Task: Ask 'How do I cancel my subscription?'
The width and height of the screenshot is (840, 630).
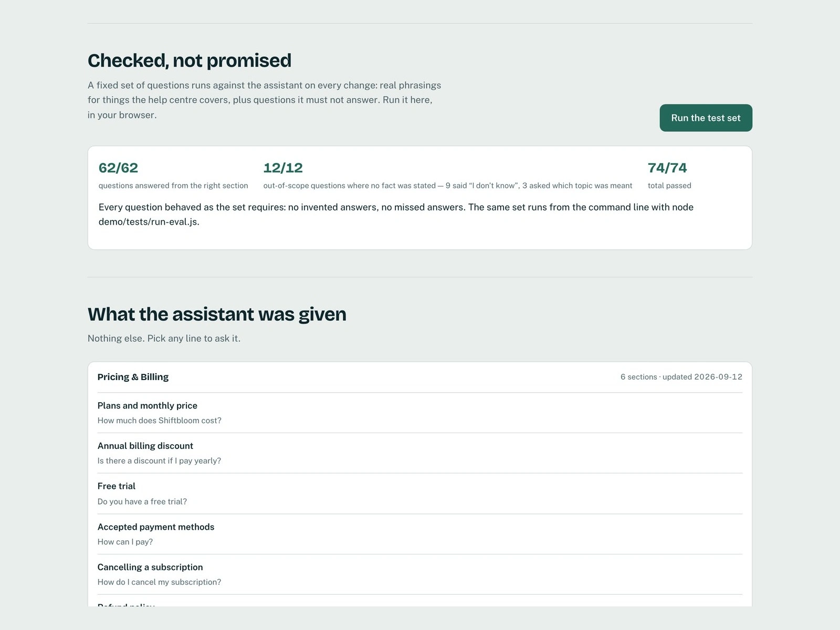Action: point(159,582)
